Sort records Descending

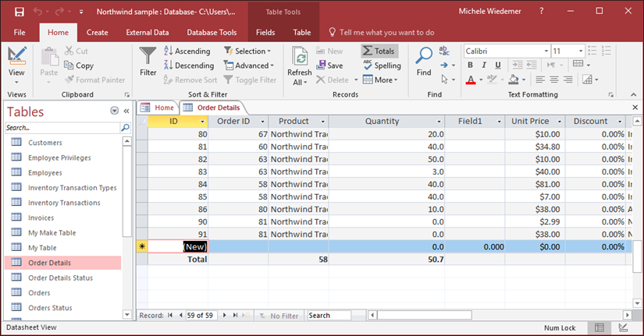[189, 65]
